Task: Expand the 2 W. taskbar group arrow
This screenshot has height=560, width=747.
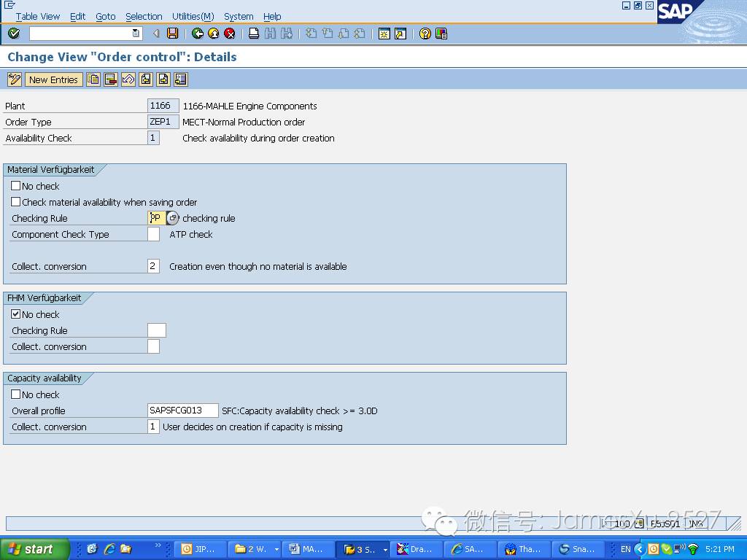Action: (276, 549)
